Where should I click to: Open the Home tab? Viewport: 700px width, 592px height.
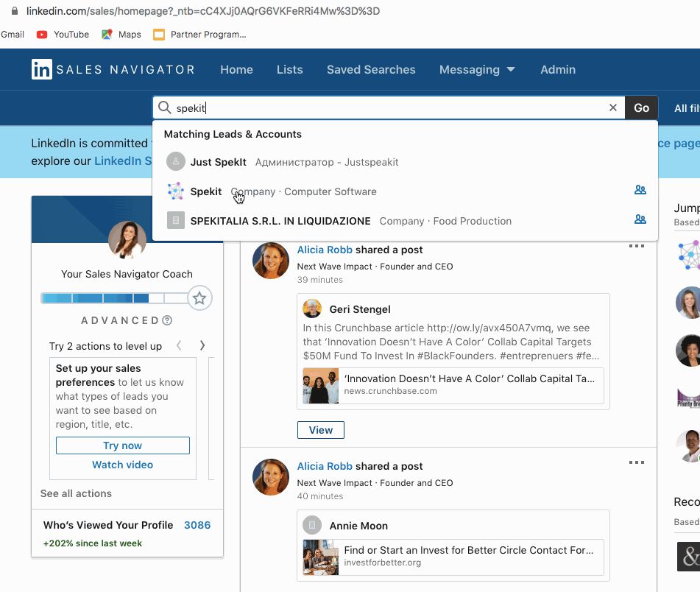236,69
